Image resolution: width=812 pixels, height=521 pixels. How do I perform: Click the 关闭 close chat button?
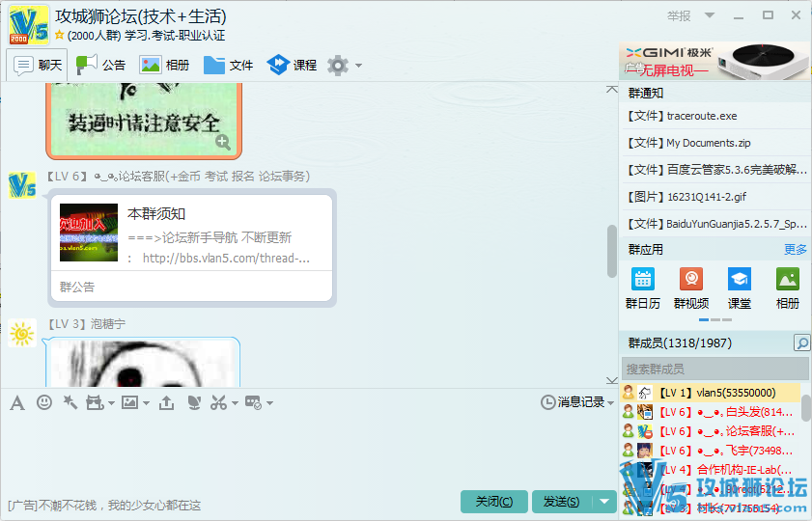coord(493,502)
